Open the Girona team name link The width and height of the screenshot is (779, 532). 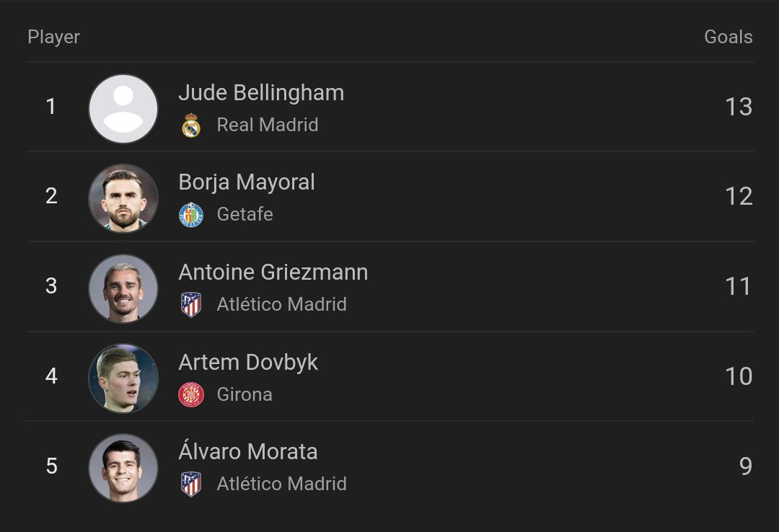point(245,394)
